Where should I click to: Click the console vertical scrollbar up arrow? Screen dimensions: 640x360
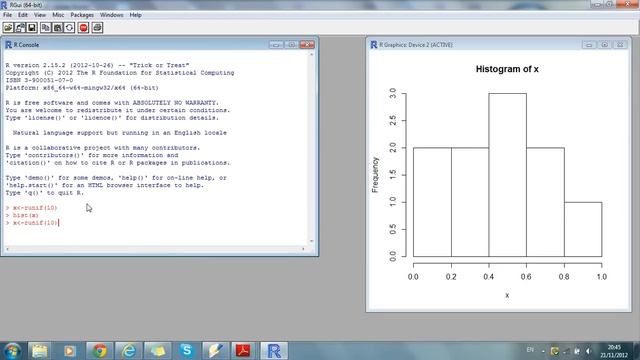click(x=312, y=54)
